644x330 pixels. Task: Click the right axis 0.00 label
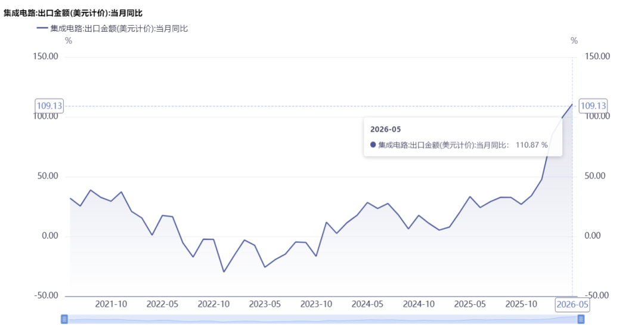pos(593,236)
